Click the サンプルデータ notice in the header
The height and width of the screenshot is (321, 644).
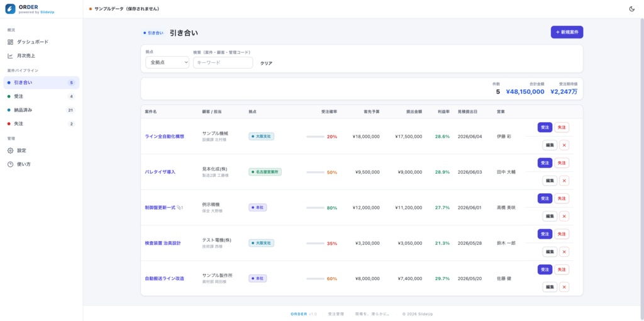click(x=124, y=9)
